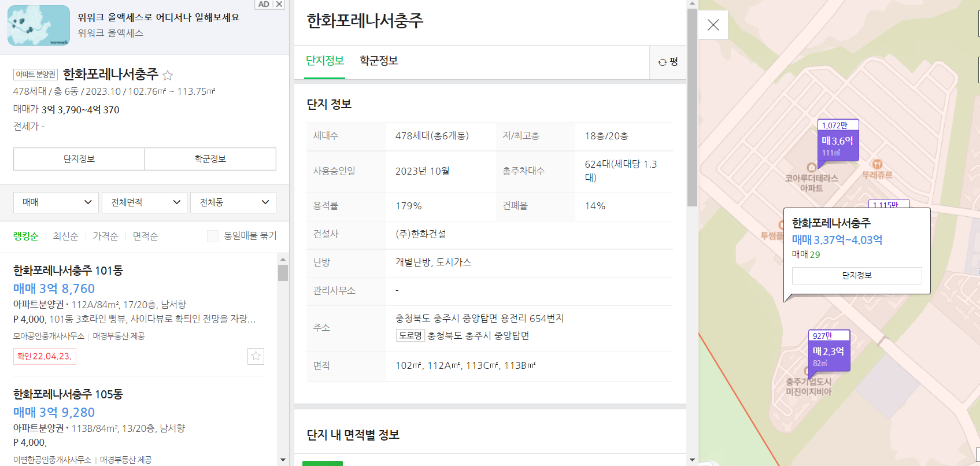Close the complex detail panel

(713, 25)
